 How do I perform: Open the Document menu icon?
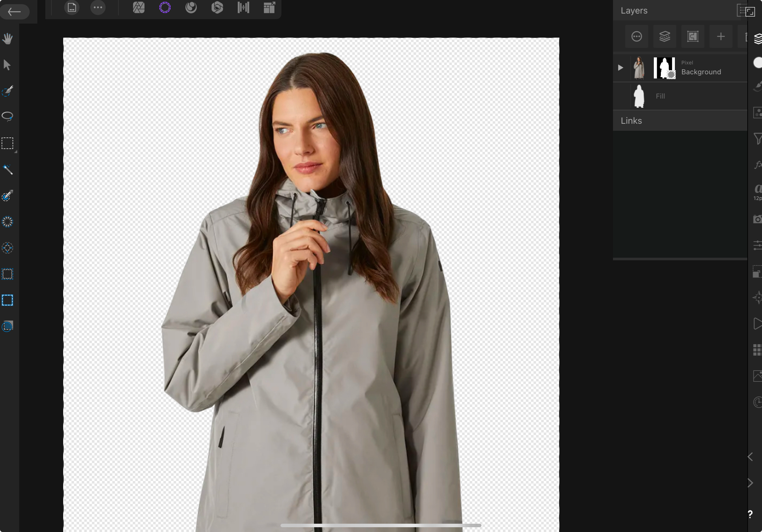click(72, 8)
